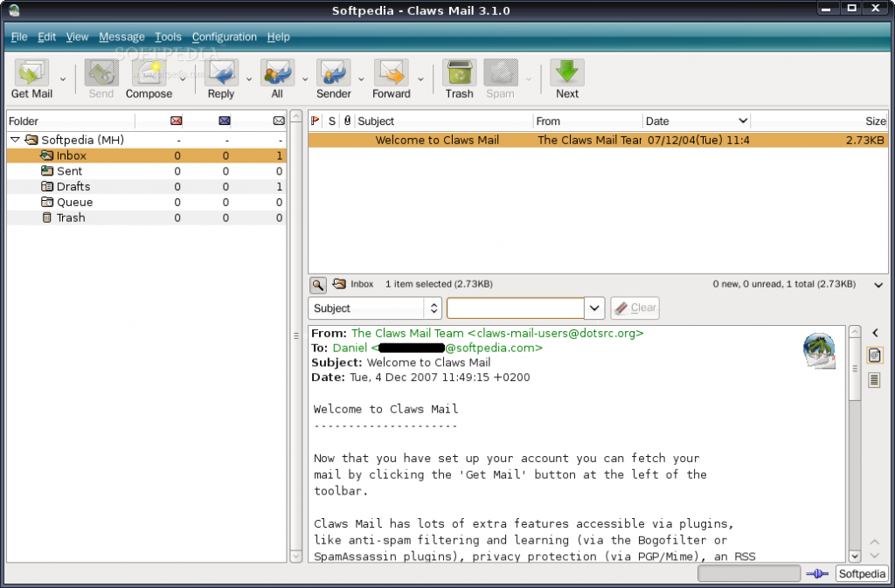Screen dimensions: 895x588
Task: Open the Configuration menu
Action: click(x=225, y=37)
